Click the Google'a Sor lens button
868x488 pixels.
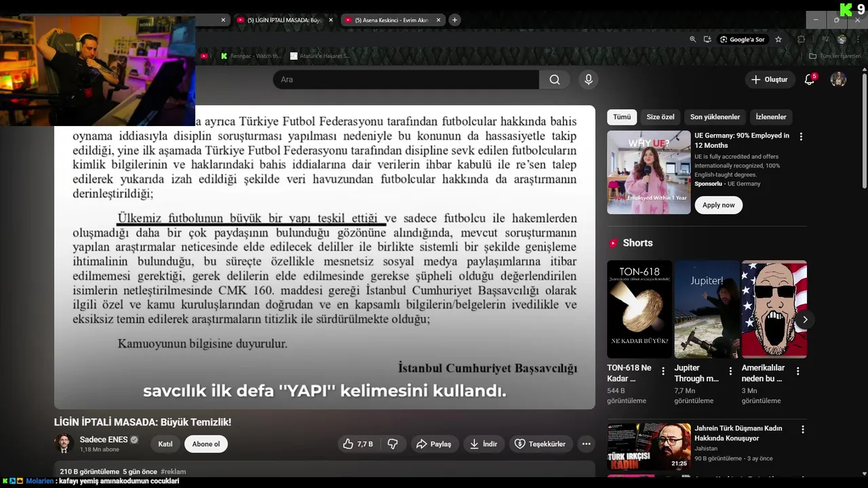(x=743, y=39)
